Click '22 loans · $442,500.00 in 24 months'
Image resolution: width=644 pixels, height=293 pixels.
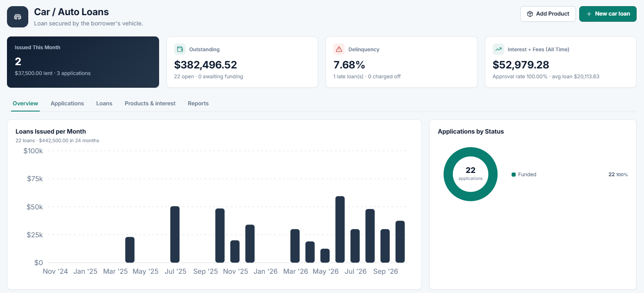click(57, 141)
